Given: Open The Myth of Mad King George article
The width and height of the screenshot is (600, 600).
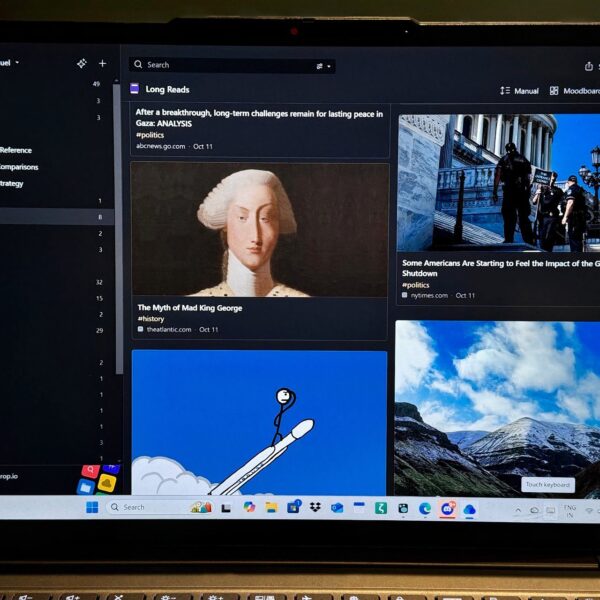Looking at the screenshot, I should point(189,308).
